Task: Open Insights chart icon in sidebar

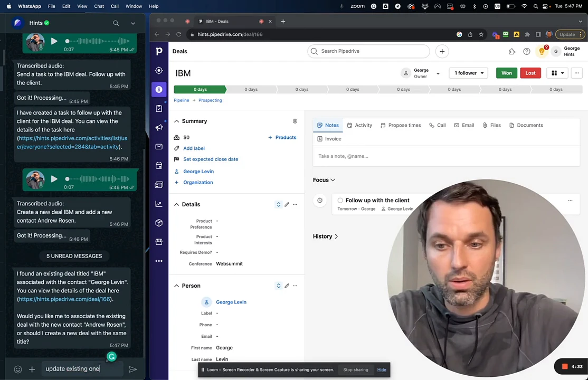Action: click(159, 204)
